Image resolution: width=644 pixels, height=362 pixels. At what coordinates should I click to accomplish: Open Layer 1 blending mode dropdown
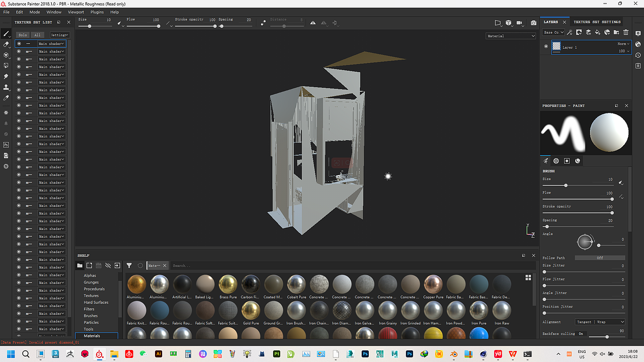(x=624, y=44)
